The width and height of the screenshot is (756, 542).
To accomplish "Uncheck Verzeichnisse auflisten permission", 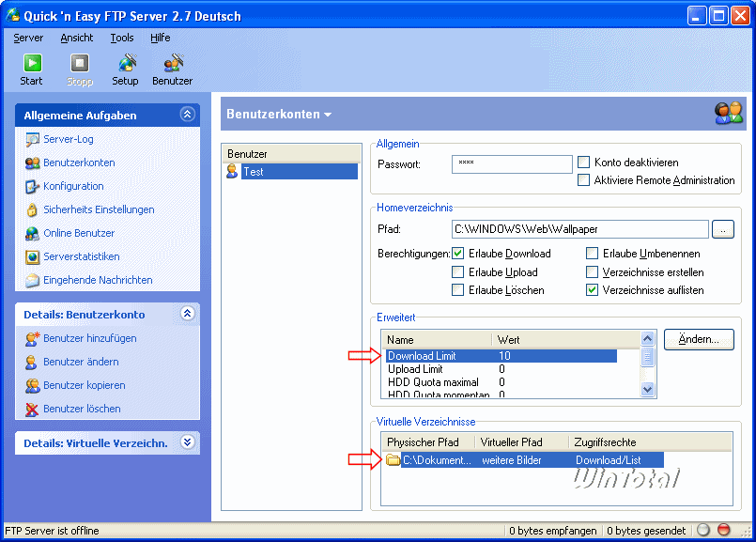I will (x=592, y=290).
